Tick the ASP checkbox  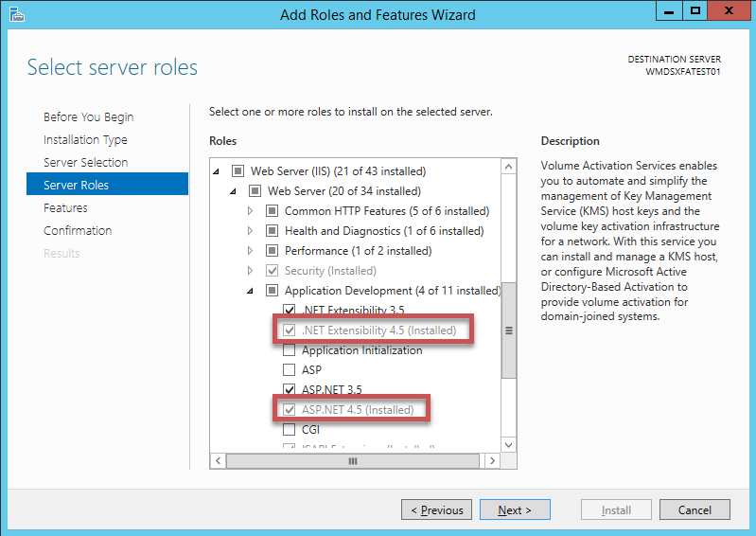(x=290, y=370)
